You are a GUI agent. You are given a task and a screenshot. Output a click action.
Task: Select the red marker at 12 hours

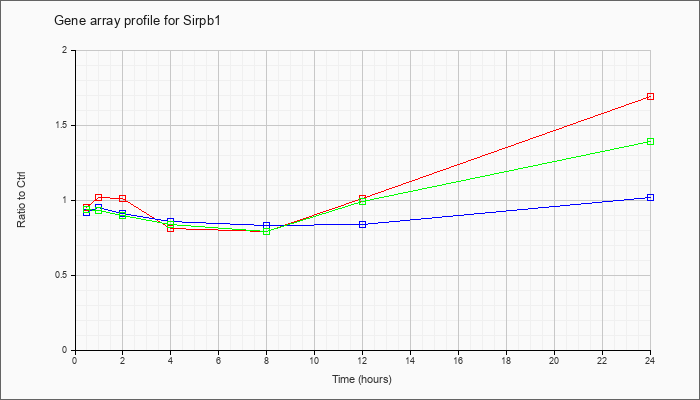(x=362, y=198)
